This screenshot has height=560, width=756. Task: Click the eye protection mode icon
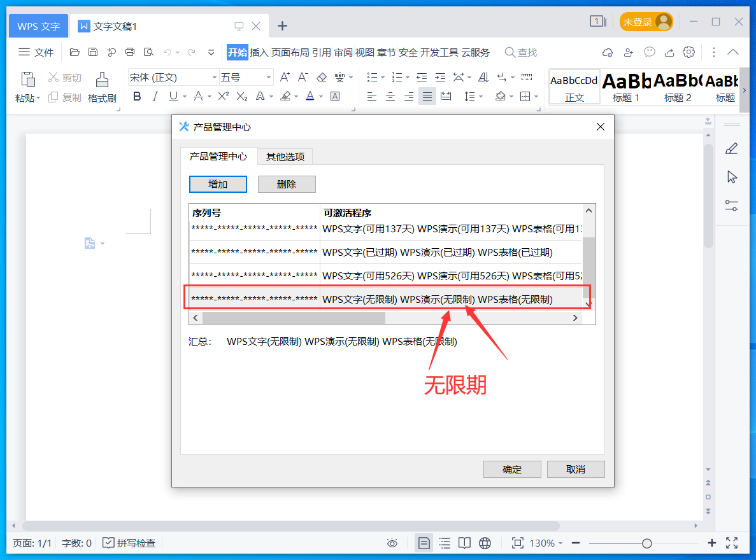(x=392, y=543)
